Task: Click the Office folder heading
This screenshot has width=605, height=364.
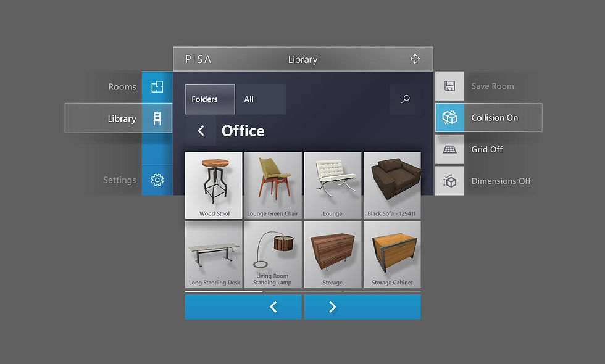Action: 243,131
